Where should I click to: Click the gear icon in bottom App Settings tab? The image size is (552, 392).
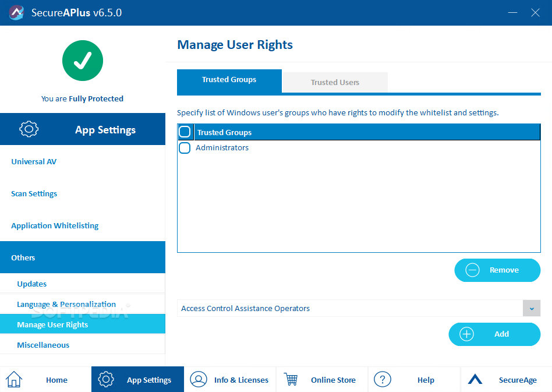[x=106, y=379]
